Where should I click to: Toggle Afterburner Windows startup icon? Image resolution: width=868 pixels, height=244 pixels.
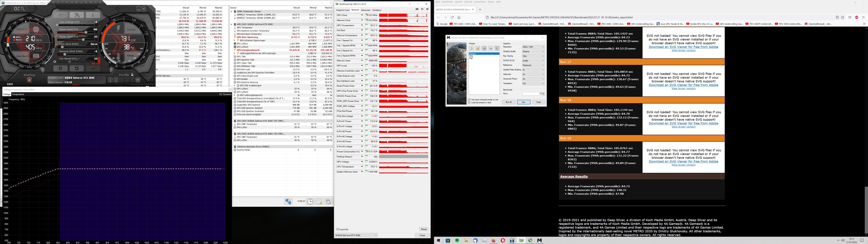point(29,80)
